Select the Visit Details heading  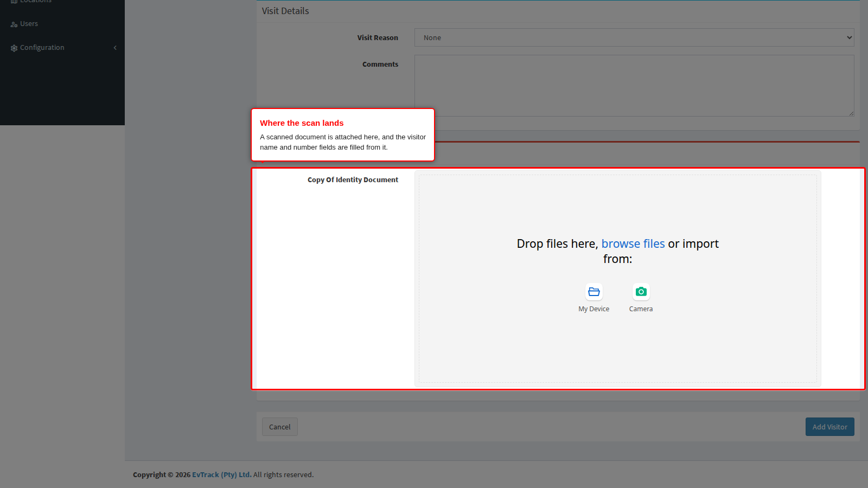tap(285, 11)
